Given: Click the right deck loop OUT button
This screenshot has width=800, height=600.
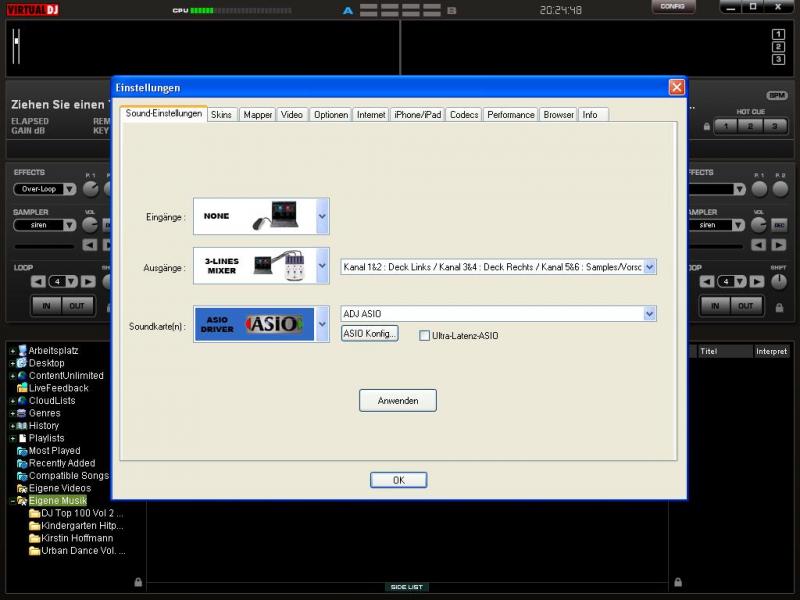Looking at the screenshot, I should 745,306.
